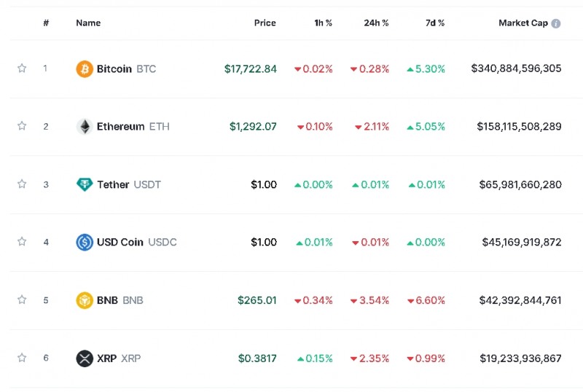Viewport: 583px width, 392px height.
Task: Click the Ethereum logo icon
Action: (85, 127)
